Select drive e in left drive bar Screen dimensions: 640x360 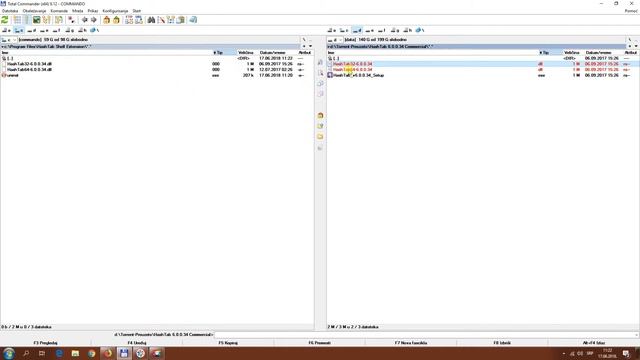[x=44, y=30]
